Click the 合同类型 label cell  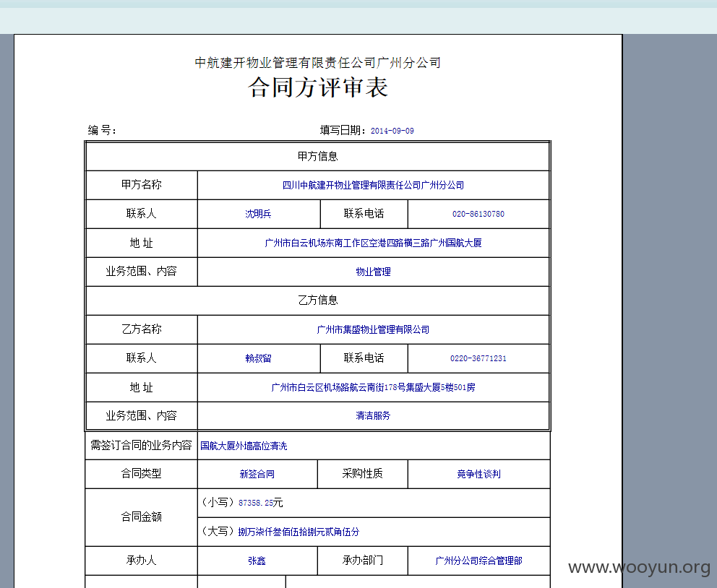click(x=141, y=474)
